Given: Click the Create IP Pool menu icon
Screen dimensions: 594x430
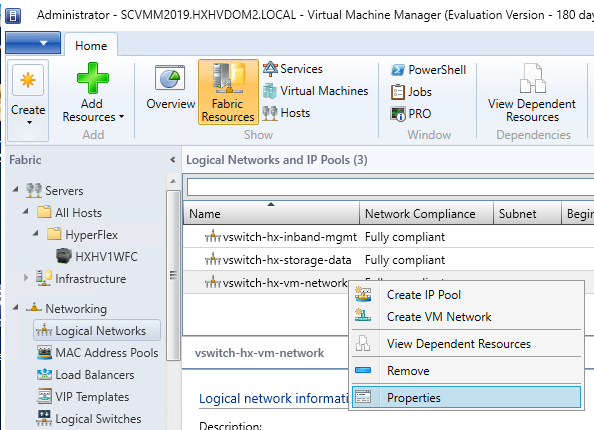Looking at the screenshot, I should [x=363, y=294].
